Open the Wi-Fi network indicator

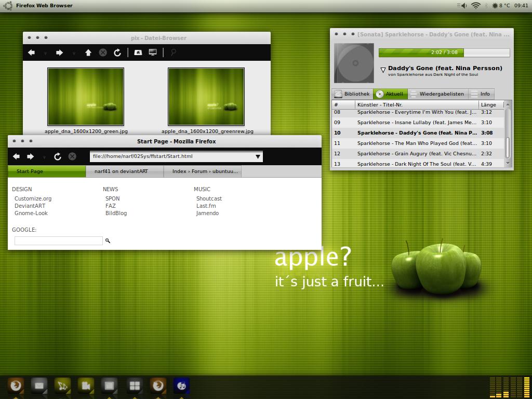click(x=476, y=5)
